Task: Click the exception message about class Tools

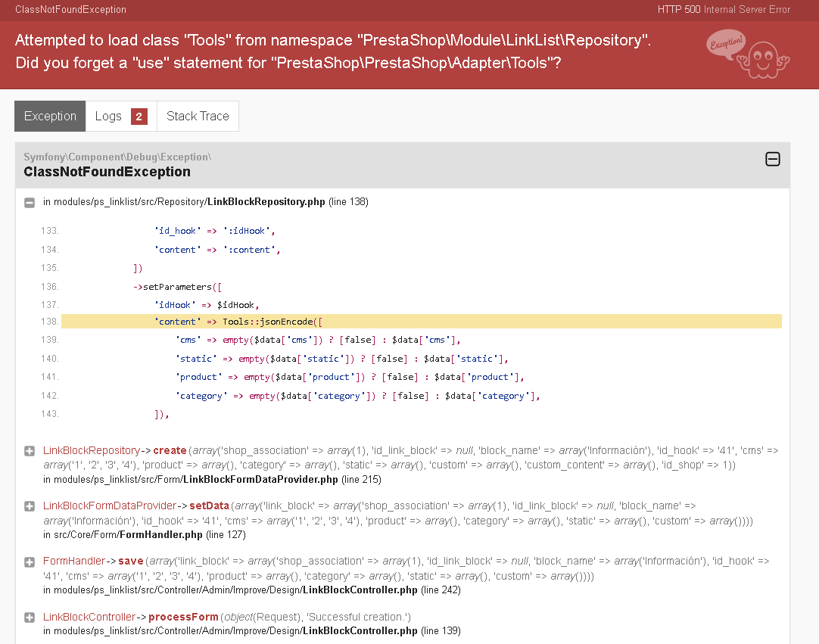Action: point(333,51)
